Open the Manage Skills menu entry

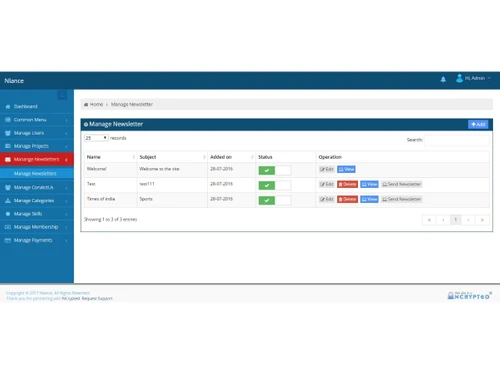tap(37, 214)
